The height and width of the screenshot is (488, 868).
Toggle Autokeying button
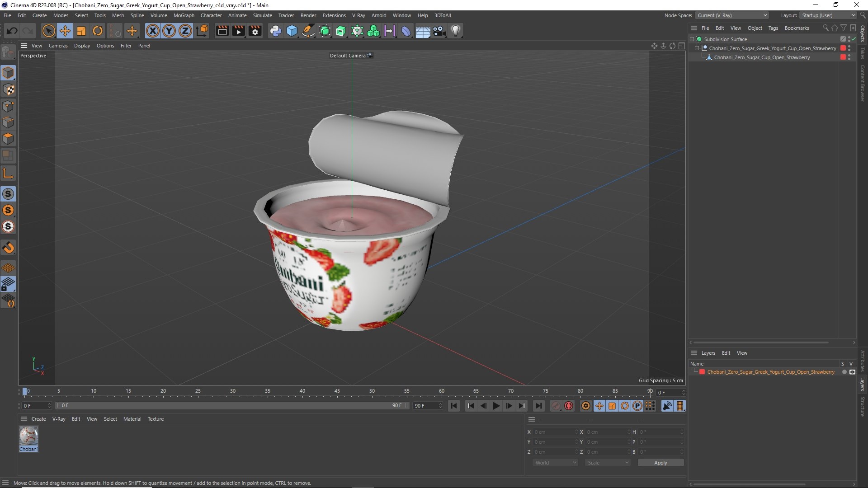pos(569,406)
